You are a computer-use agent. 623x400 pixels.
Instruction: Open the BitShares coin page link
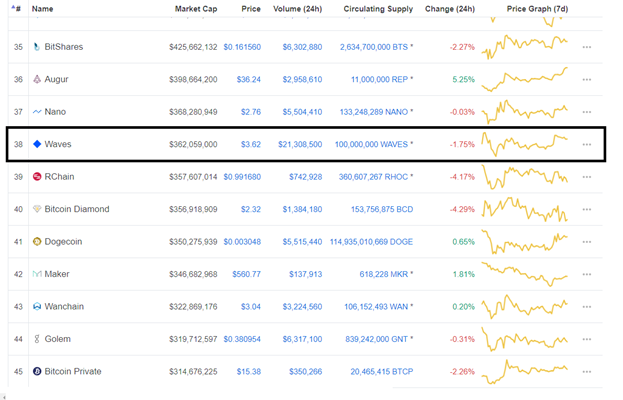coord(64,47)
